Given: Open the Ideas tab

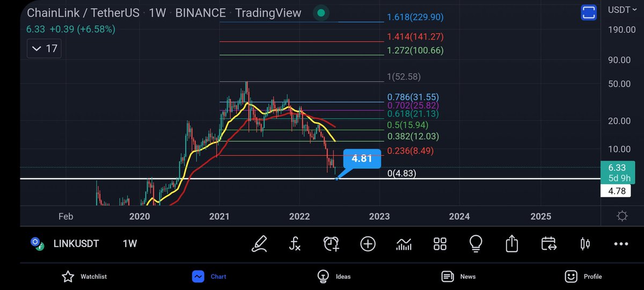Looking at the screenshot, I should click(334, 277).
